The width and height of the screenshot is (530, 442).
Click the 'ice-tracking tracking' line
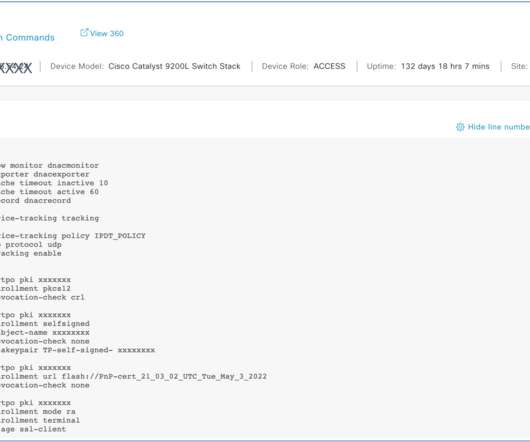coord(50,218)
